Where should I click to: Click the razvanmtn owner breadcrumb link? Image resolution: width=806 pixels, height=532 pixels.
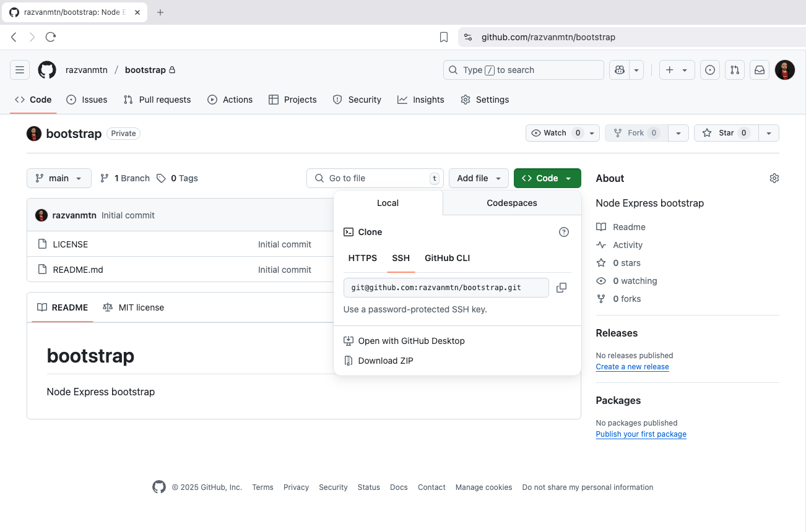point(87,70)
